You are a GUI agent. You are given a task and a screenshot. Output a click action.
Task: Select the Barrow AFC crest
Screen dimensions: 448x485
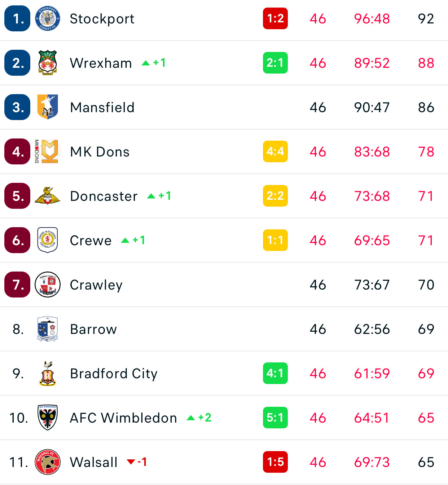coord(48,329)
